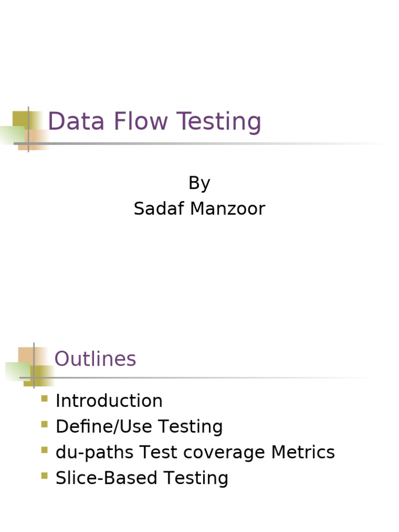Click the bullet before du-paths Test coverage Metrics
Viewport: 399px width, 532px height.
(44, 450)
